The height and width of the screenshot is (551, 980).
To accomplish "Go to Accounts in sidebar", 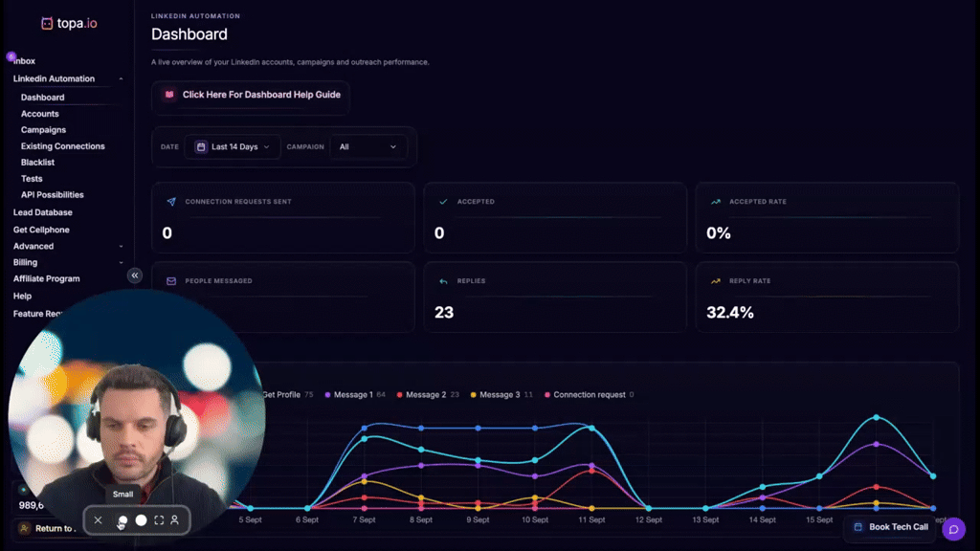I will click(x=40, y=114).
